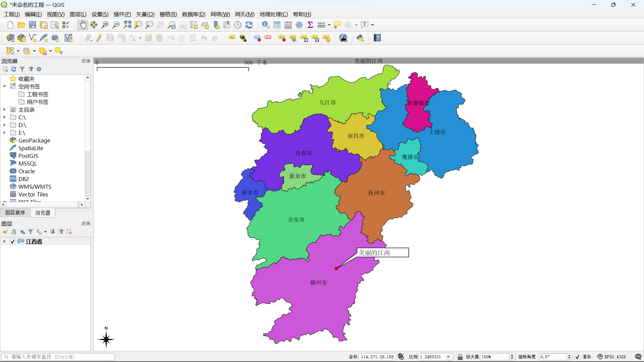Open statistical summary sigma icon
The image size is (644, 362).
click(x=310, y=25)
